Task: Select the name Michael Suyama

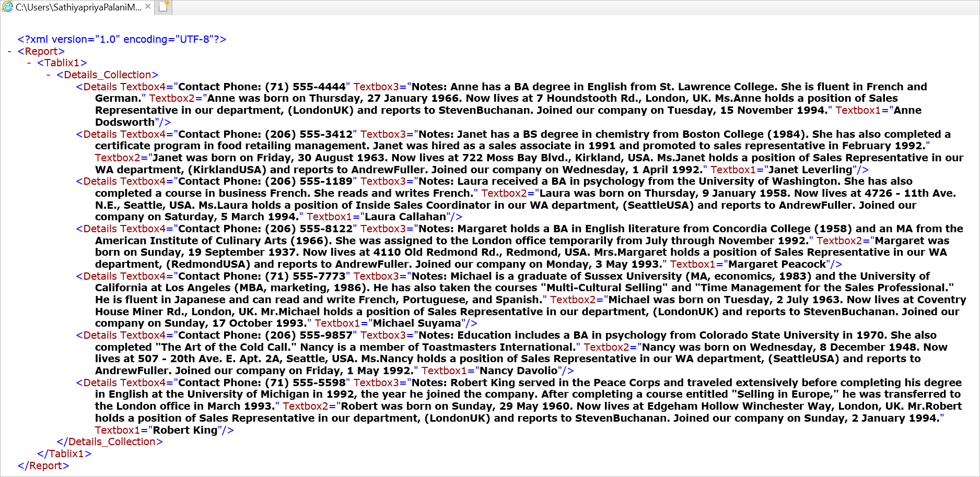Action: [x=418, y=324]
